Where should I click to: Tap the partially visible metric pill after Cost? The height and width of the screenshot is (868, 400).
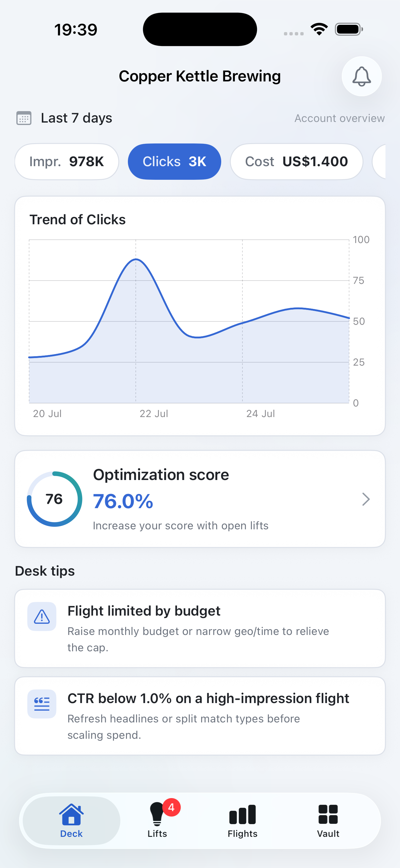[379, 162]
